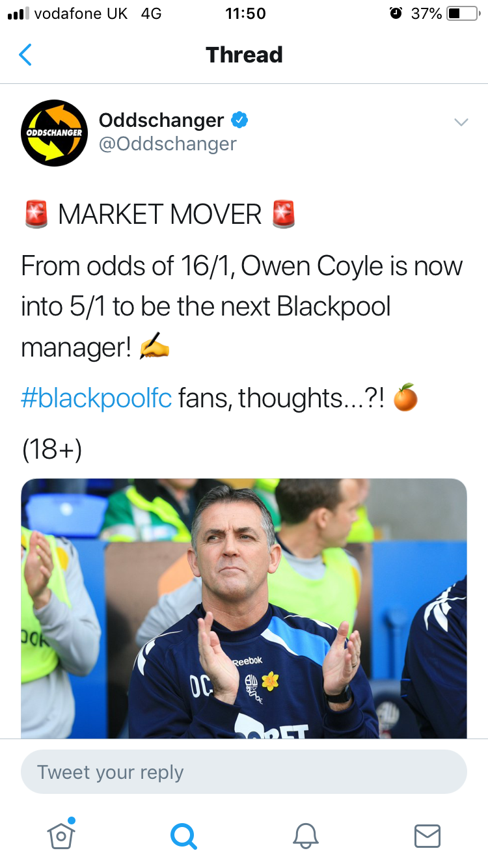This screenshot has width=488, height=868.
Task: Open the Search tab magnifier icon
Action: point(183,835)
